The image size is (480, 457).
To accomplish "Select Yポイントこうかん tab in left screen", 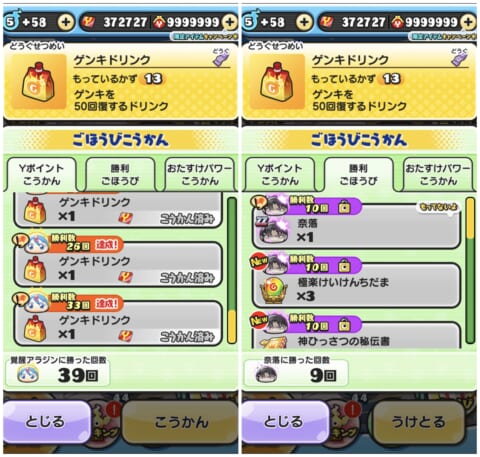I will point(41,175).
